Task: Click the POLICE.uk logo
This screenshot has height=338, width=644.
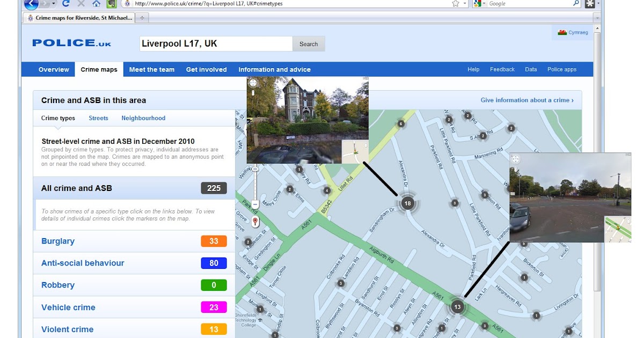Action: (x=71, y=43)
